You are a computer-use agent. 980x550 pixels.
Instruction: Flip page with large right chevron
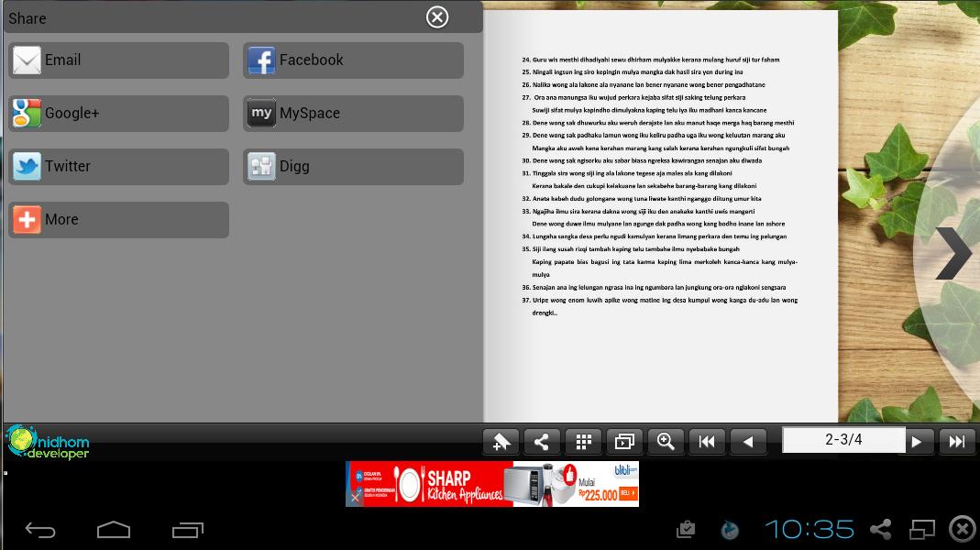coord(953,253)
